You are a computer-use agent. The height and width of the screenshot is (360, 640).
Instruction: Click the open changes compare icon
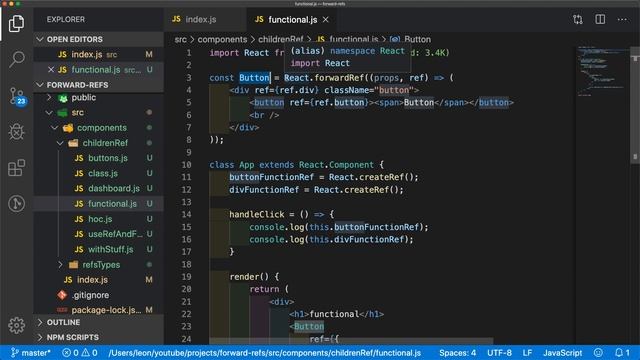[578, 19]
